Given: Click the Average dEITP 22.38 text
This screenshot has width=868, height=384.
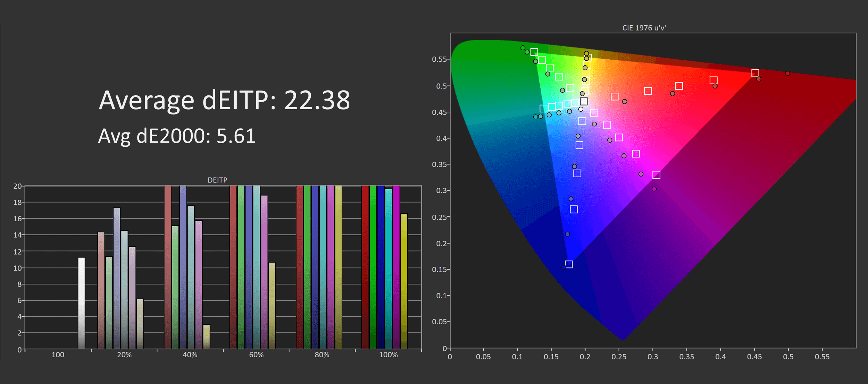Looking at the screenshot, I should tap(224, 100).
